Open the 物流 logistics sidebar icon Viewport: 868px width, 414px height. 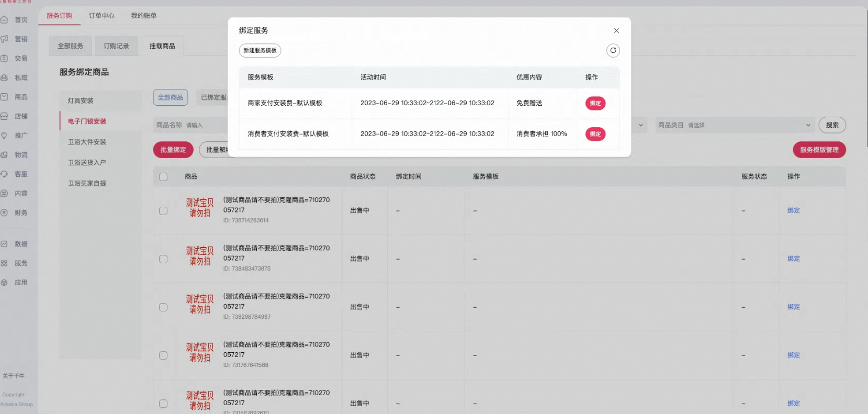(x=4, y=155)
